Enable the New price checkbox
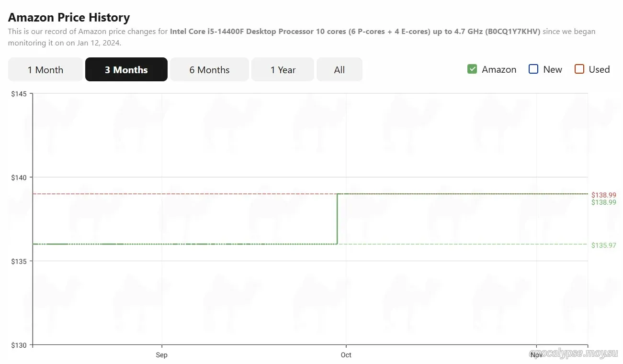This screenshot has height=364, width=623. point(533,69)
